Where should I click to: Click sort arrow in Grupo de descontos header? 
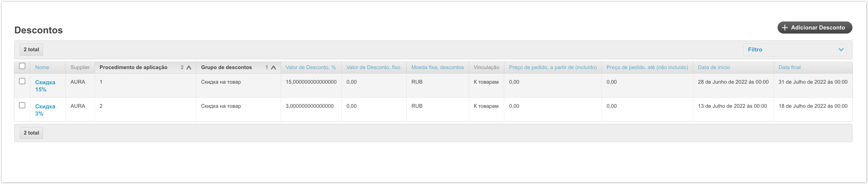click(x=273, y=67)
